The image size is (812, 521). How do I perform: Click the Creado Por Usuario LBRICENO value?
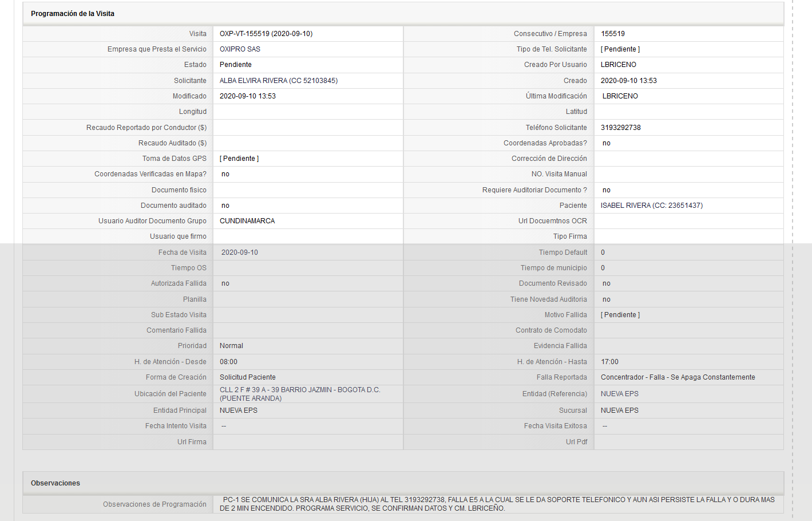coord(619,65)
